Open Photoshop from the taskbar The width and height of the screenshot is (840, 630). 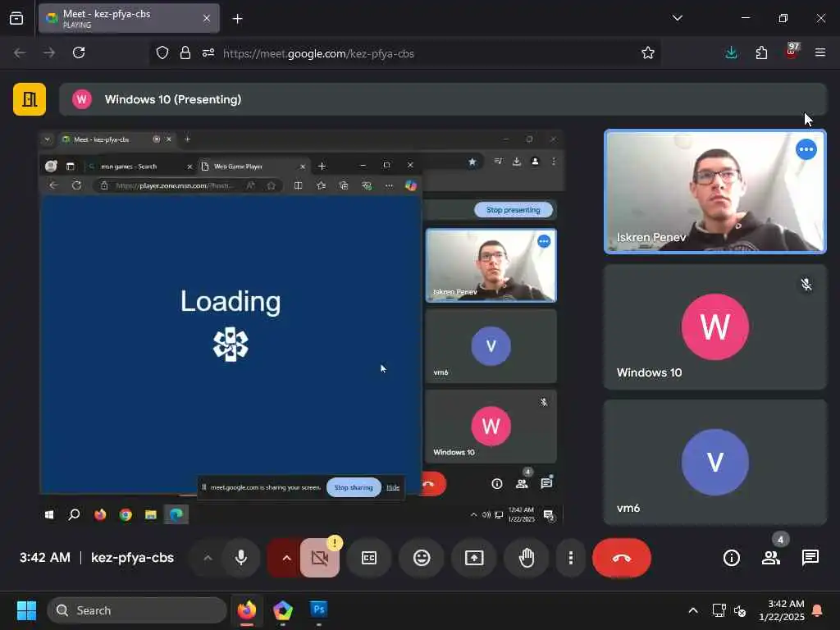pyautogui.click(x=319, y=610)
